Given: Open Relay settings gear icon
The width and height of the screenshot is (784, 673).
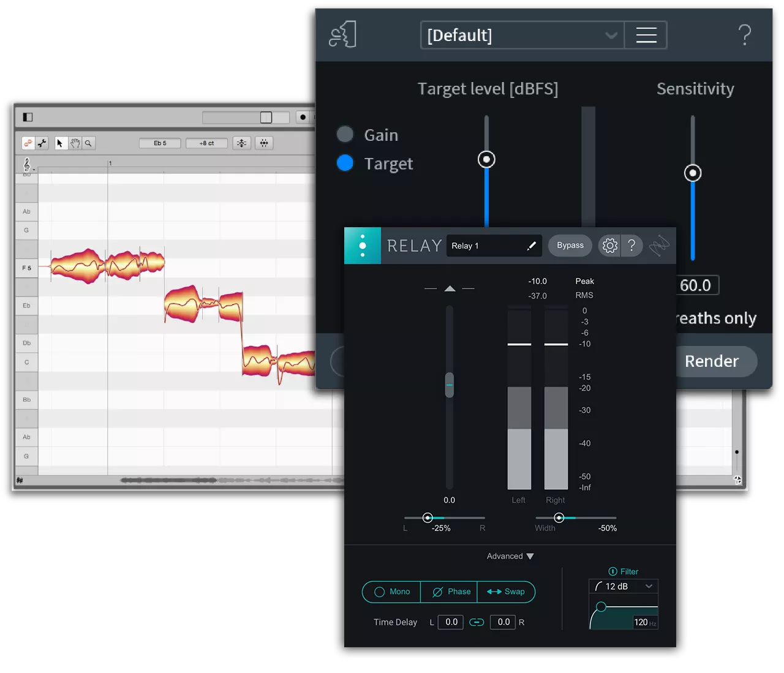Looking at the screenshot, I should (x=609, y=246).
